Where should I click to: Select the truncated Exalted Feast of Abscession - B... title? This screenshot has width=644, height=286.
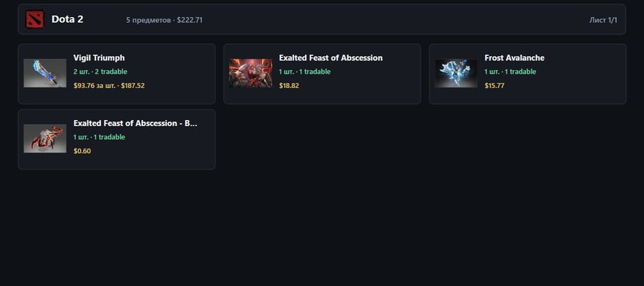click(135, 123)
